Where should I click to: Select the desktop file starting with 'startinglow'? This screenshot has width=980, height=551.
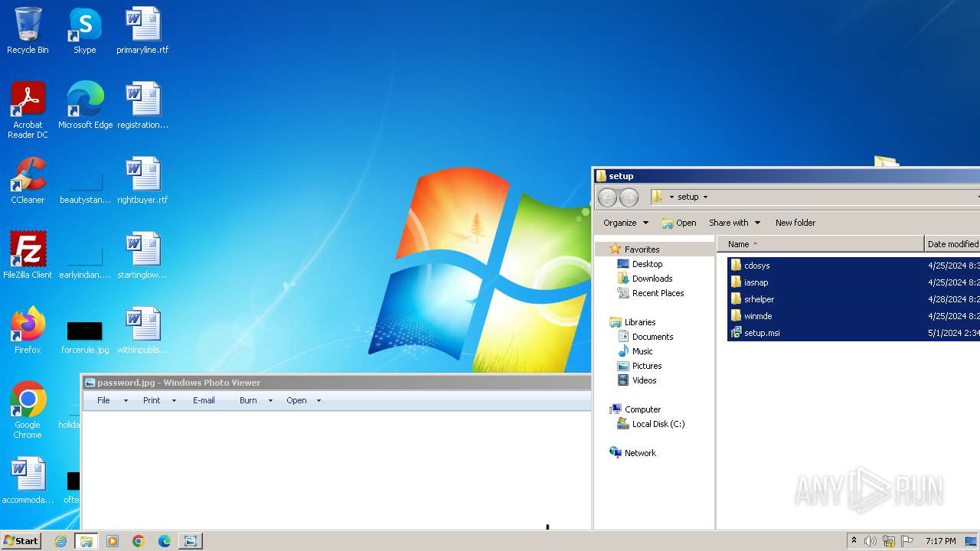click(x=142, y=256)
